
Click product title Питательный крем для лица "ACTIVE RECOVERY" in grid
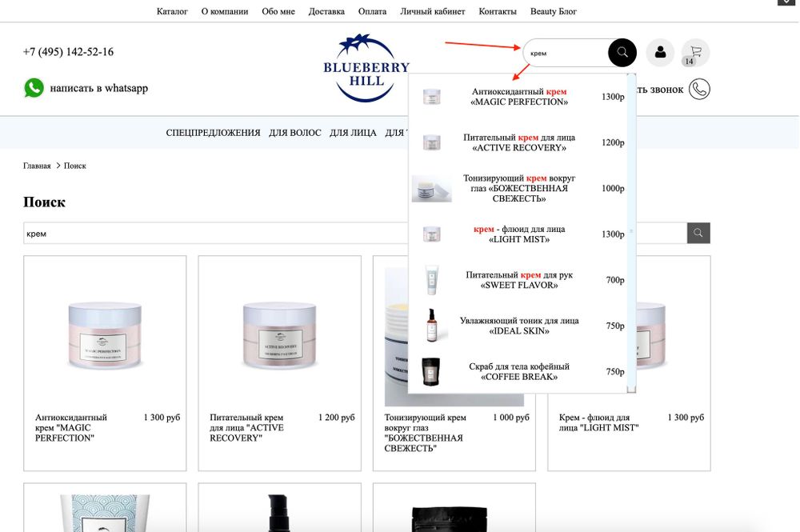(246, 427)
